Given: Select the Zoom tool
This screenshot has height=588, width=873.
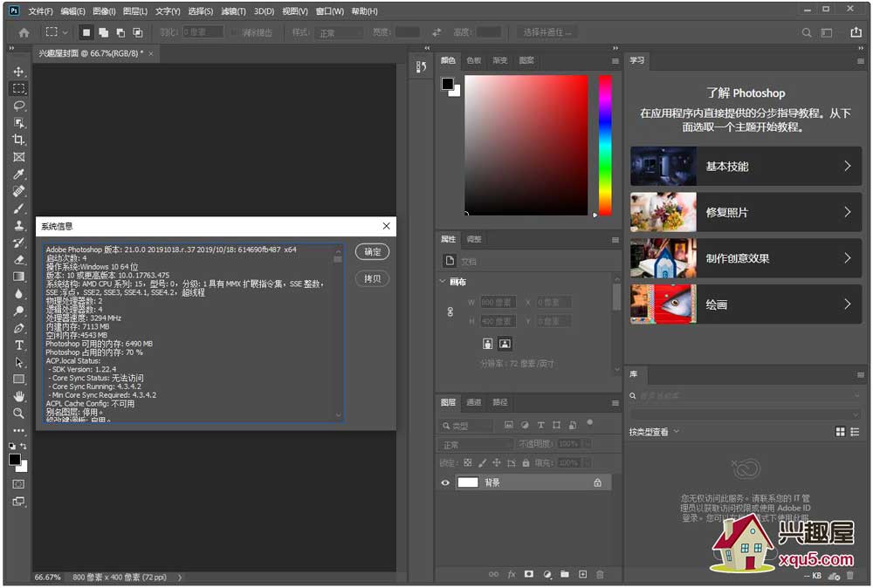Looking at the screenshot, I should (x=18, y=414).
